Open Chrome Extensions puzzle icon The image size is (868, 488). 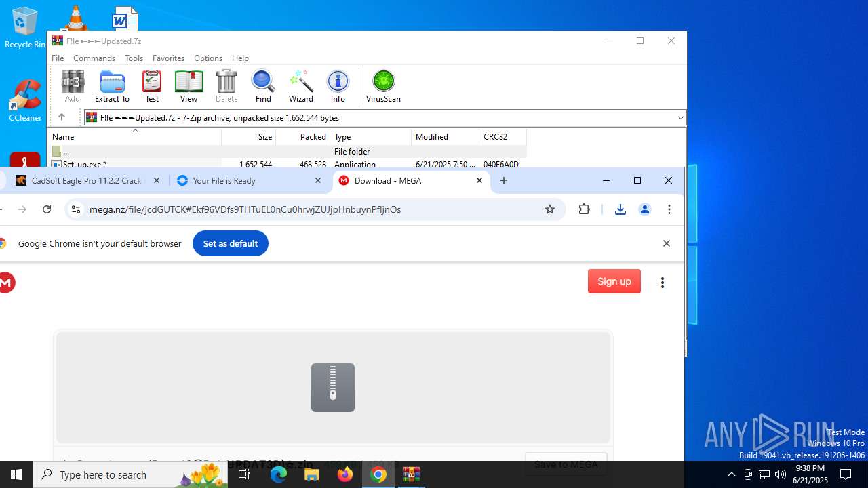(x=585, y=209)
